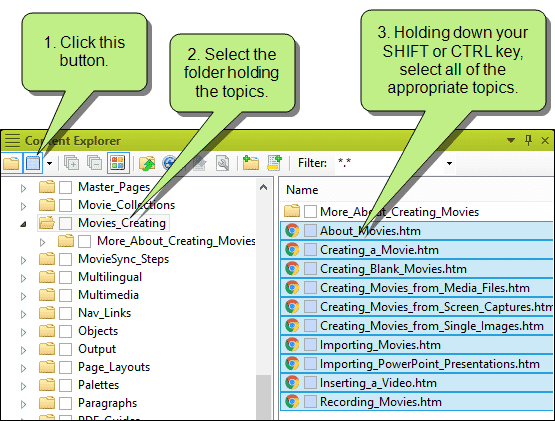Check the box next to Importing_PowerPoint_Presentations.htm
The height and width of the screenshot is (421, 555).
point(310,364)
